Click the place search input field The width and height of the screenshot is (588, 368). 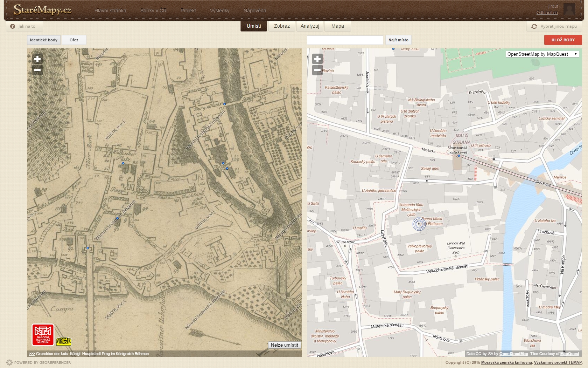tap(345, 40)
